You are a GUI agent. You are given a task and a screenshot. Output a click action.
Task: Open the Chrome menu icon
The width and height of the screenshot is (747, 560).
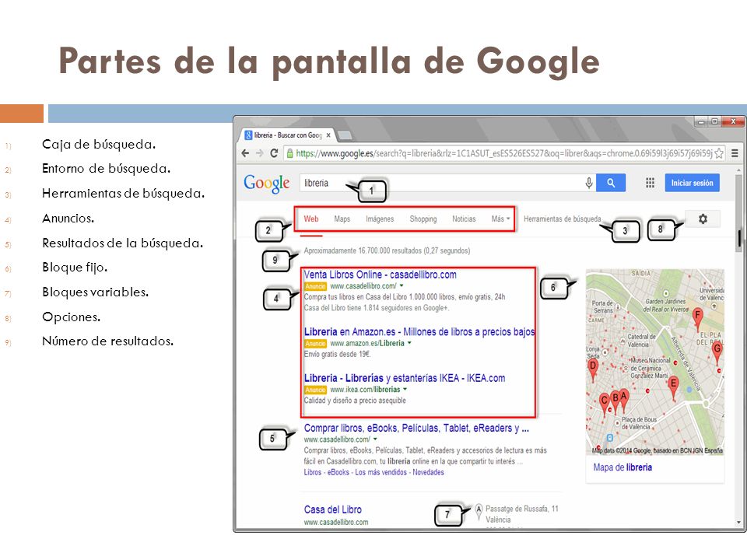coord(735,153)
